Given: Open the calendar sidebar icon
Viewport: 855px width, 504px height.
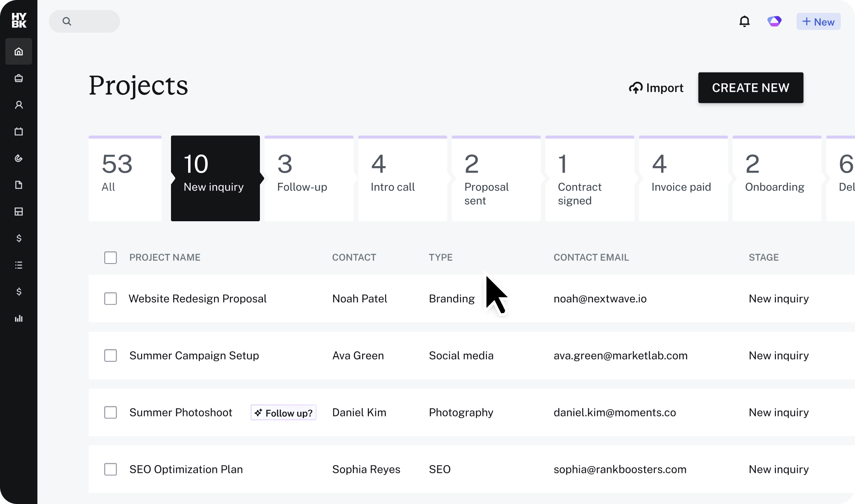Looking at the screenshot, I should [x=18, y=132].
